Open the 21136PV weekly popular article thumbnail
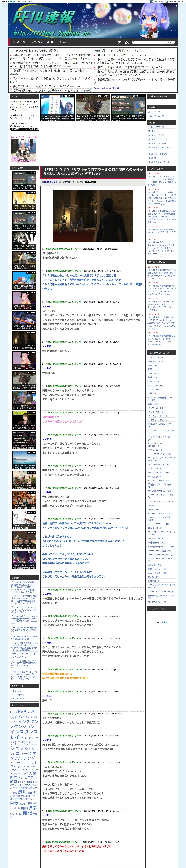Screen dimensions: 186x868 [24, 180]
